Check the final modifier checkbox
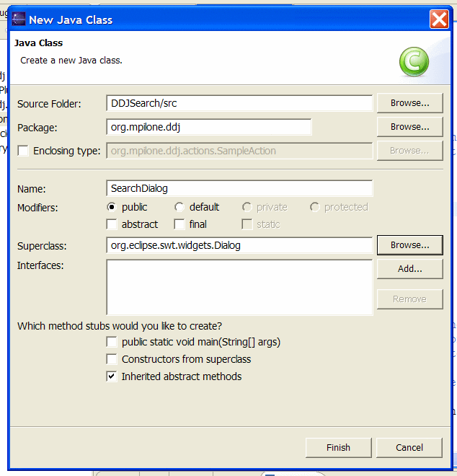Image resolution: width=457 pixels, height=476 pixels. click(x=179, y=224)
